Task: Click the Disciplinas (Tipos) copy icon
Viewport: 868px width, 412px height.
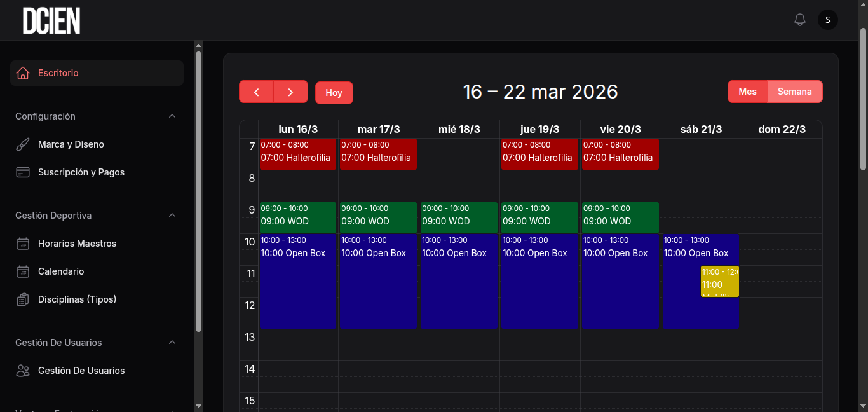Action: [x=23, y=299]
